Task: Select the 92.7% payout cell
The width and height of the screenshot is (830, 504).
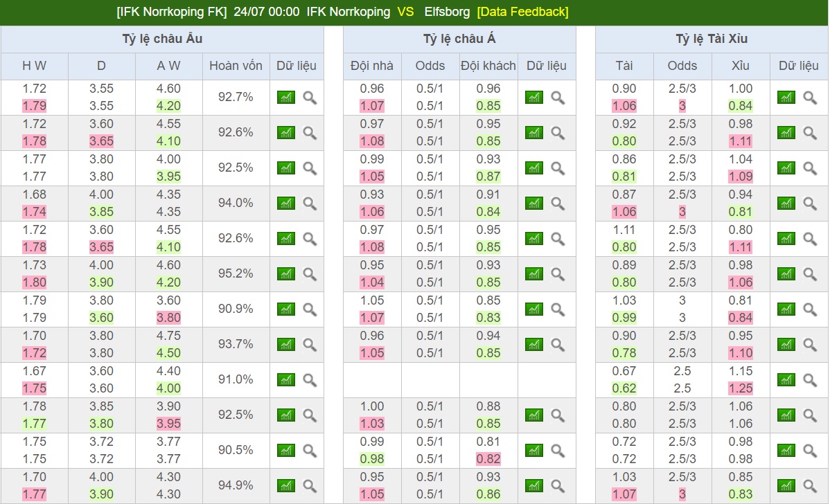Action: (x=236, y=97)
